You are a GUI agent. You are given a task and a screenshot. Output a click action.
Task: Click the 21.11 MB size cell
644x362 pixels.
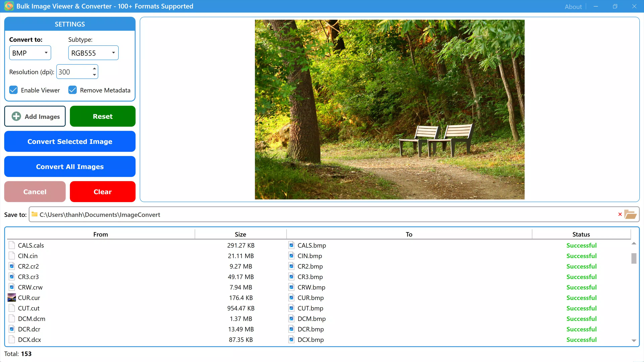pos(241,256)
